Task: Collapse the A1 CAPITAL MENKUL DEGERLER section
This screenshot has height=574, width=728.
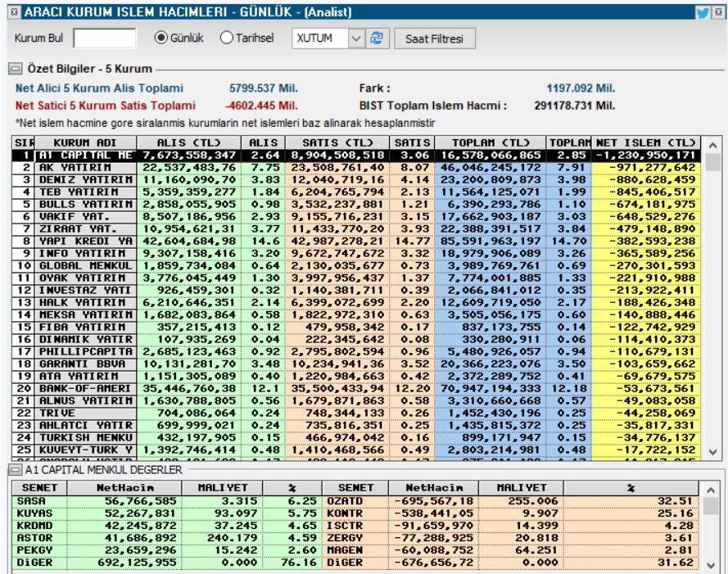Action: point(16,470)
